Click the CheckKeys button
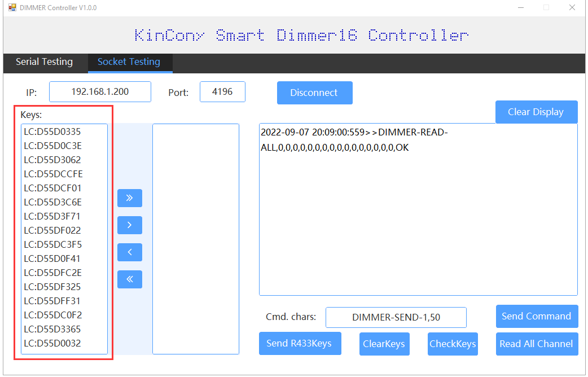The image size is (588, 377). pos(453,344)
